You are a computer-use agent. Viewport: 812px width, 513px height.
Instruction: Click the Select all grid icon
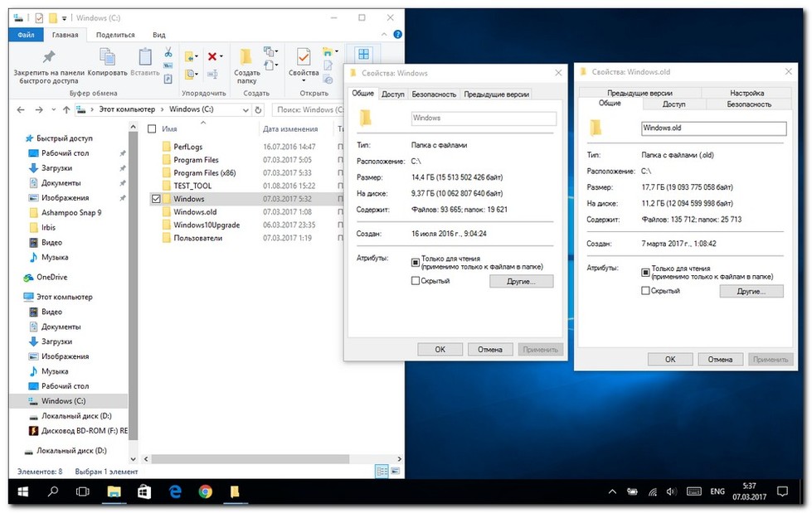point(363,54)
